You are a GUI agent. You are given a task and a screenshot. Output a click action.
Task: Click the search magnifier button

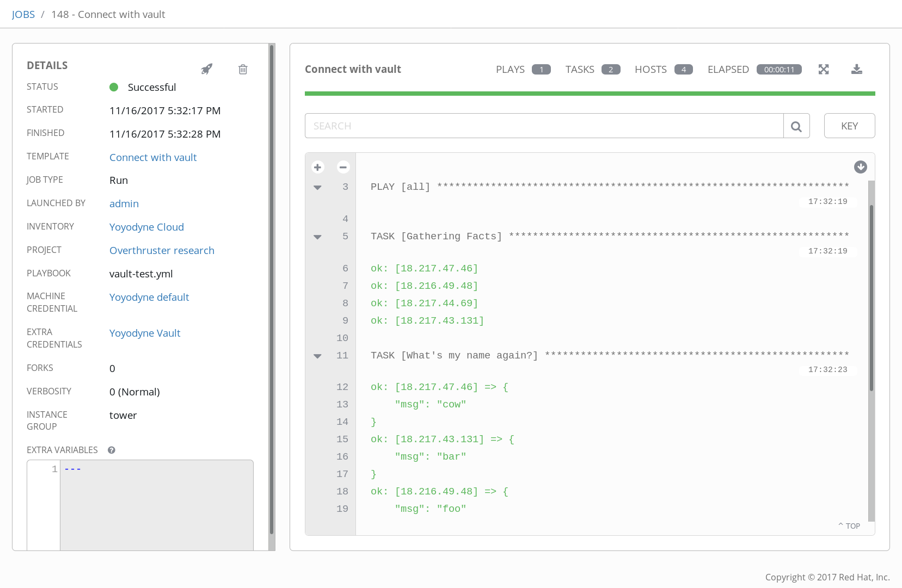point(796,126)
